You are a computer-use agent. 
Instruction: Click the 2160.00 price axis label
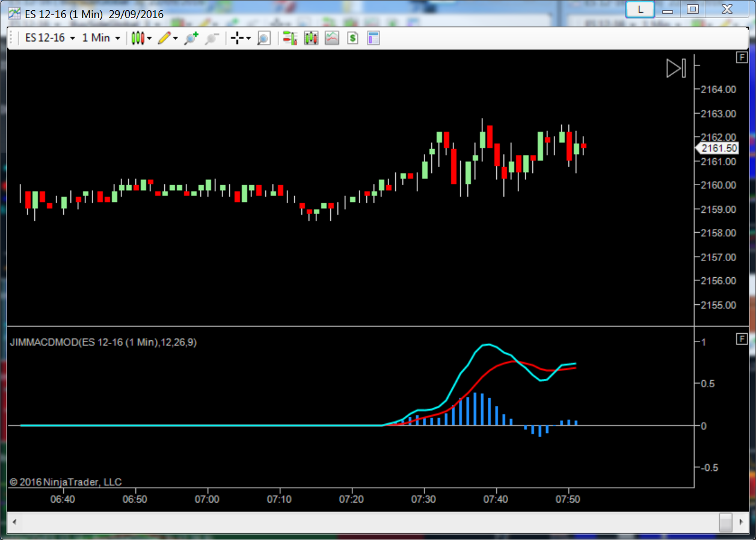pyautogui.click(x=718, y=185)
